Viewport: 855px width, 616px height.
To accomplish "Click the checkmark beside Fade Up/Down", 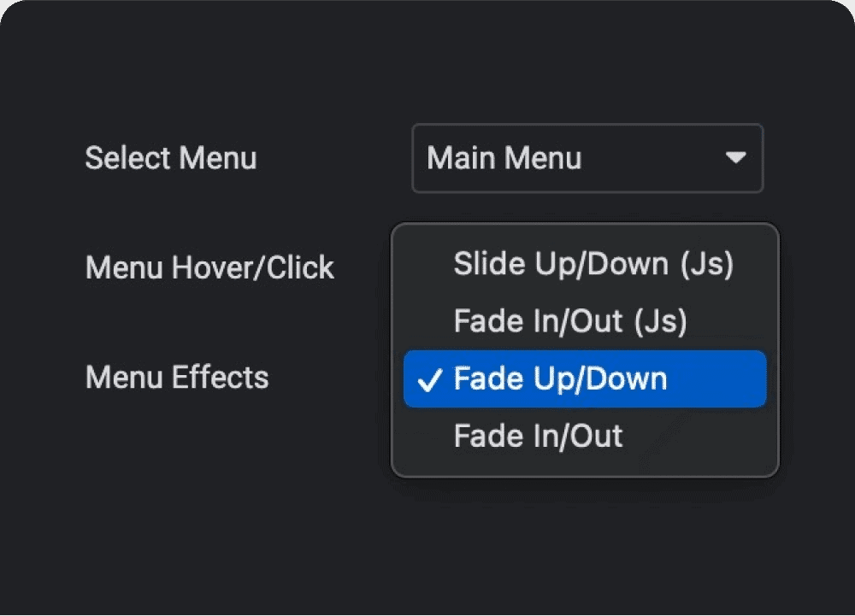I will (x=431, y=379).
